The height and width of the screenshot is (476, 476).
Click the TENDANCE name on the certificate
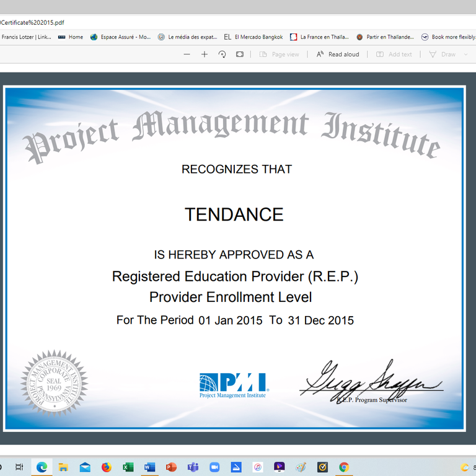pyautogui.click(x=234, y=214)
